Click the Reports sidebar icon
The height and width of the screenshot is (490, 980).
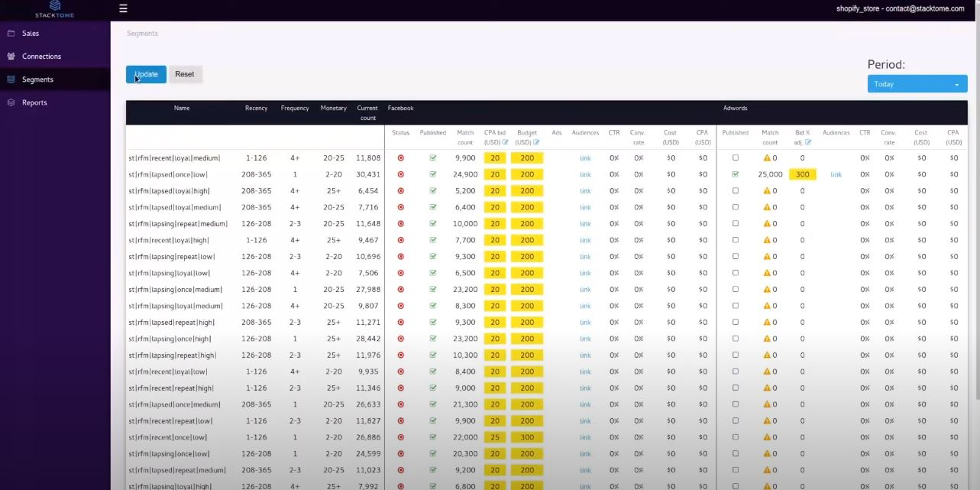click(x=11, y=102)
